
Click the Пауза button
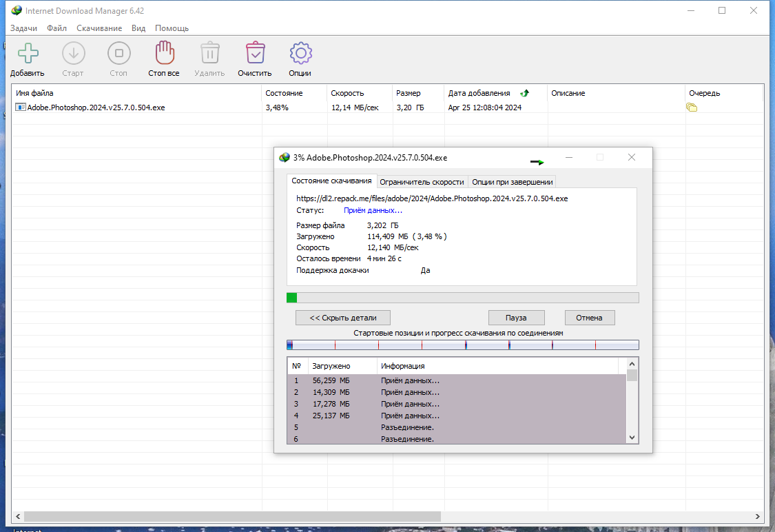(516, 318)
